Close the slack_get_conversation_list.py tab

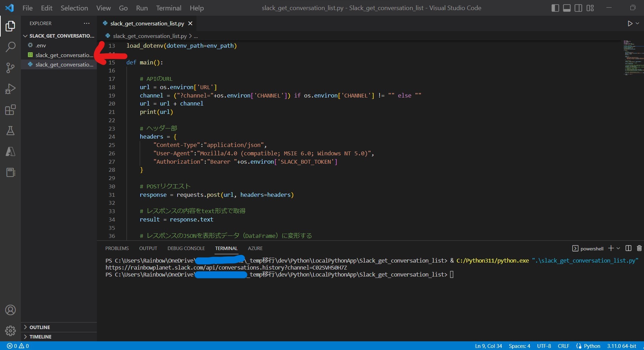pos(190,23)
